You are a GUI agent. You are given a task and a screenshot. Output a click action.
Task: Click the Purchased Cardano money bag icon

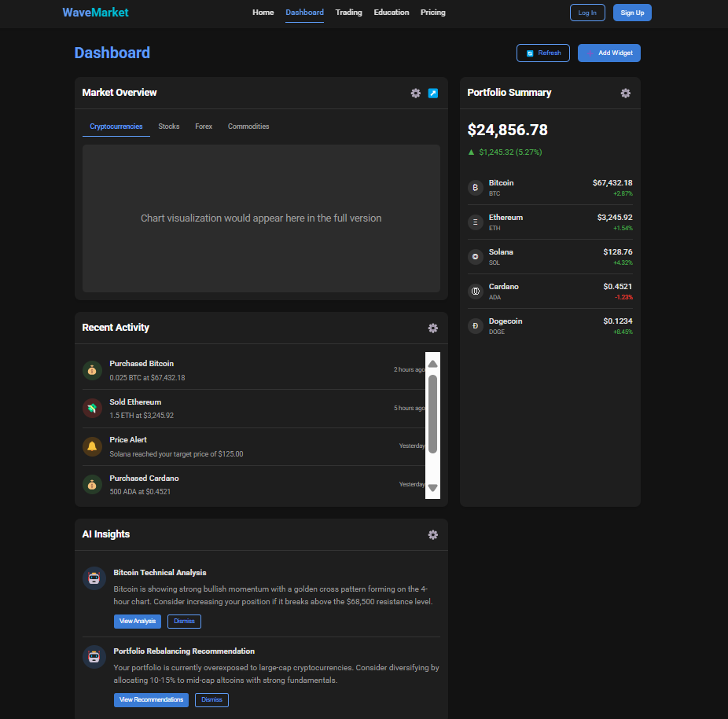click(92, 485)
